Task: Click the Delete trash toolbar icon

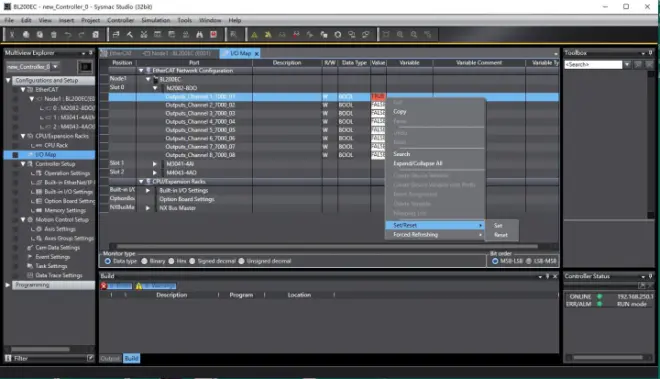Action: (x=53, y=35)
